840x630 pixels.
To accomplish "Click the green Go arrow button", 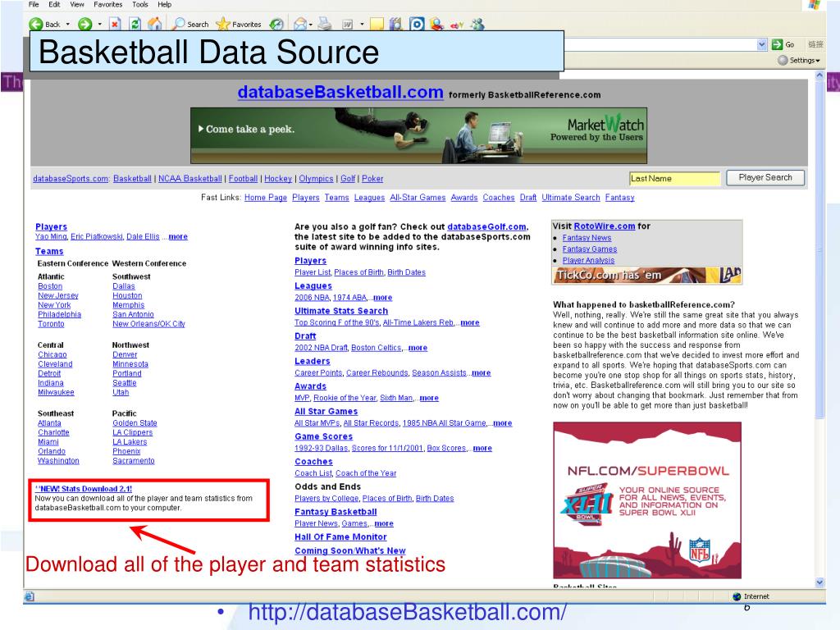I will 778,44.
